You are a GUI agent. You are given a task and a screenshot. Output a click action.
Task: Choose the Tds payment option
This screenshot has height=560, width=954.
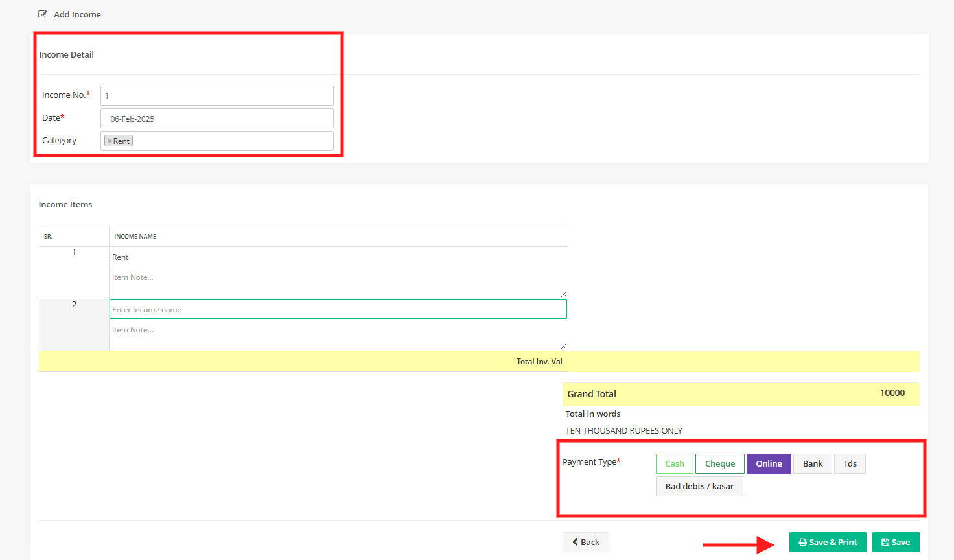[x=850, y=464]
